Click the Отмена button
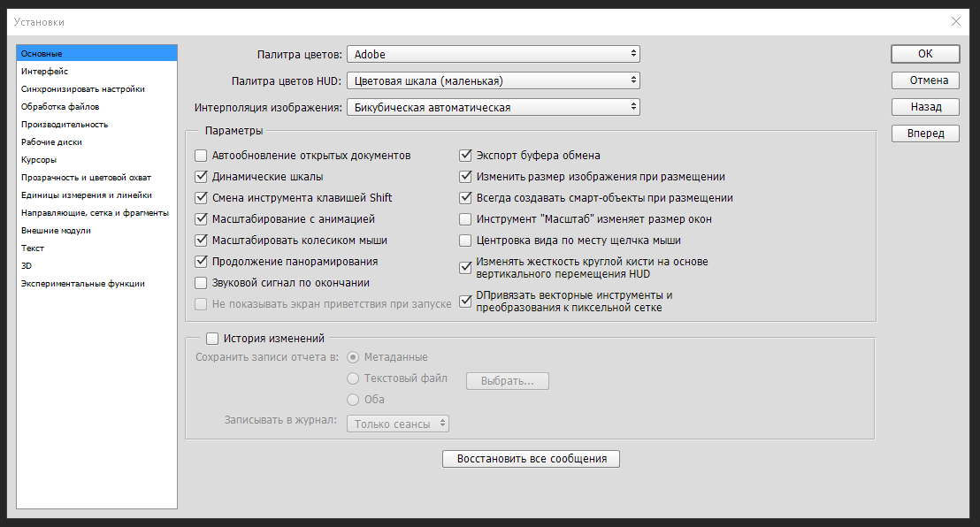The width and height of the screenshot is (980, 527). coord(925,80)
